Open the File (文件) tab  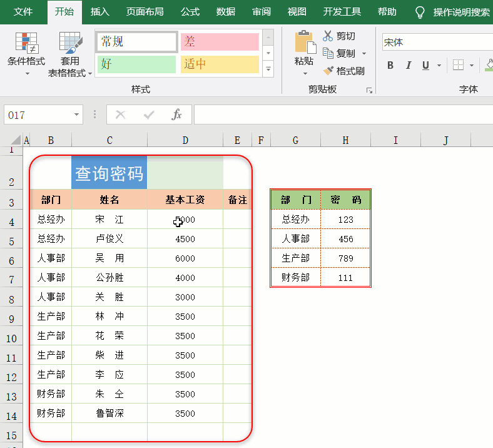[x=23, y=12]
